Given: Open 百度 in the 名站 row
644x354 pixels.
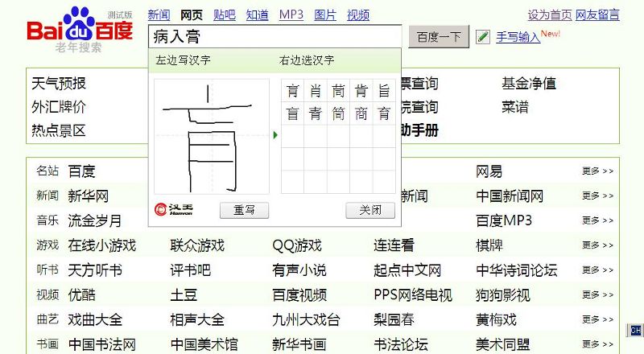Looking at the screenshot, I should [82, 171].
